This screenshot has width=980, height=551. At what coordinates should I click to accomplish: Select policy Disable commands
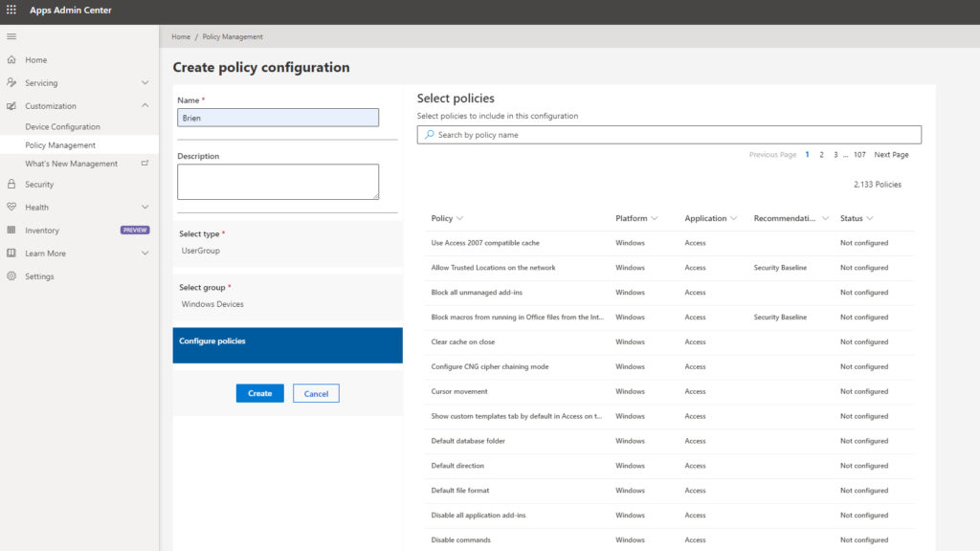[x=460, y=540]
